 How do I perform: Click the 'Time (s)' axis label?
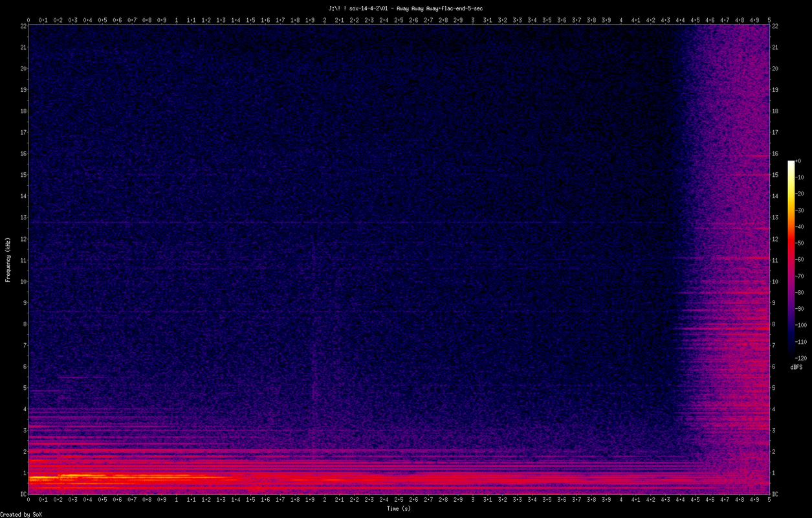[399, 509]
